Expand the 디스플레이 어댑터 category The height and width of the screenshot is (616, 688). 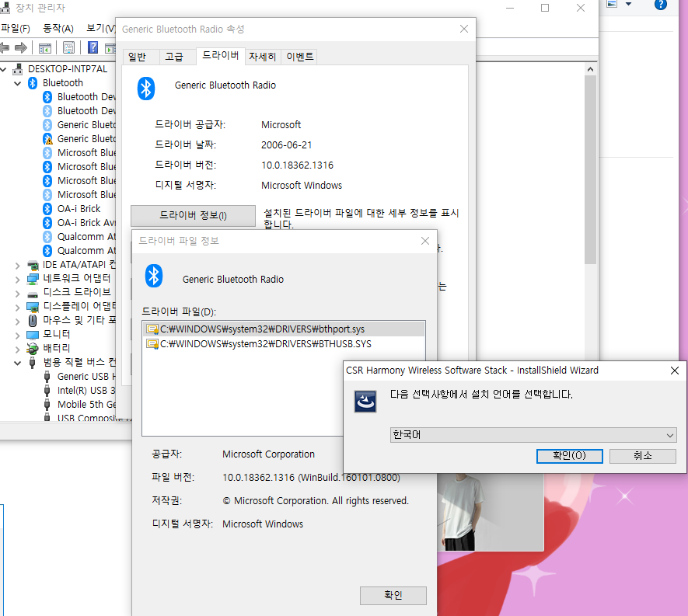[18, 308]
